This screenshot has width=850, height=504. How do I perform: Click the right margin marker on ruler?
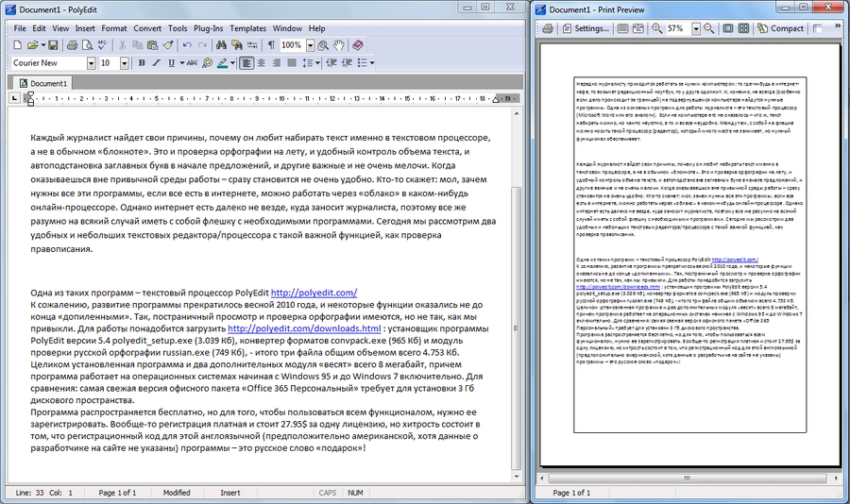tap(496, 99)
